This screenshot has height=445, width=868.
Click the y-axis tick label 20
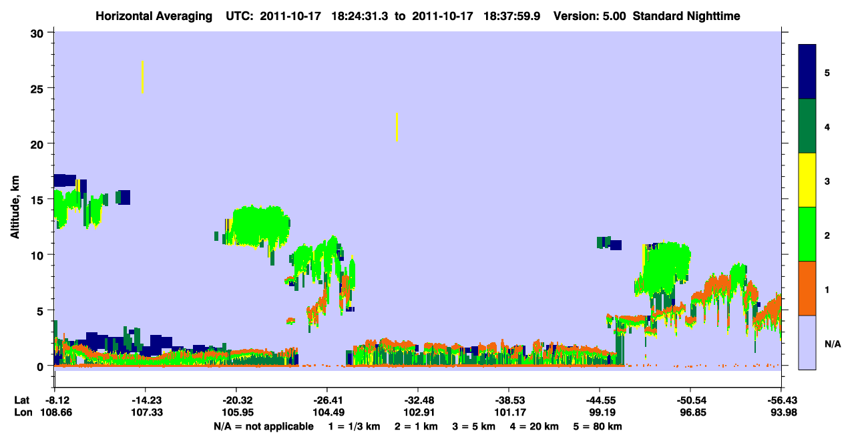pos(39,143)
